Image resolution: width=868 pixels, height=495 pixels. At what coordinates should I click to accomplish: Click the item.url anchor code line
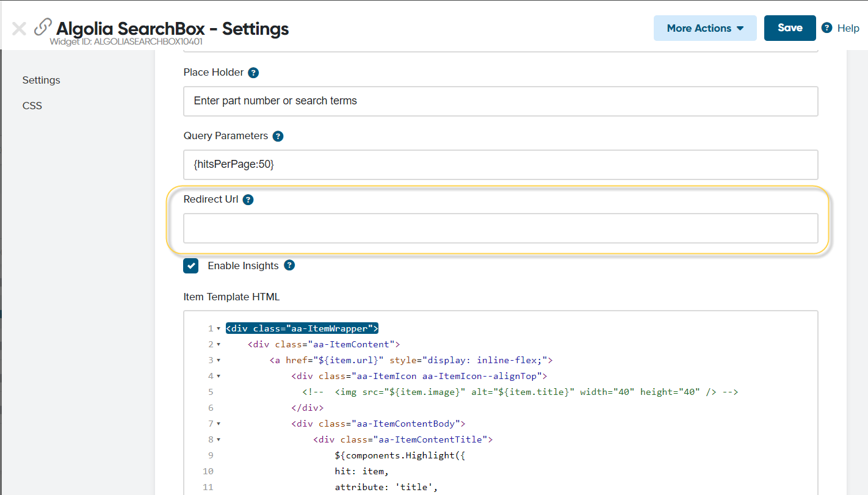411,360
